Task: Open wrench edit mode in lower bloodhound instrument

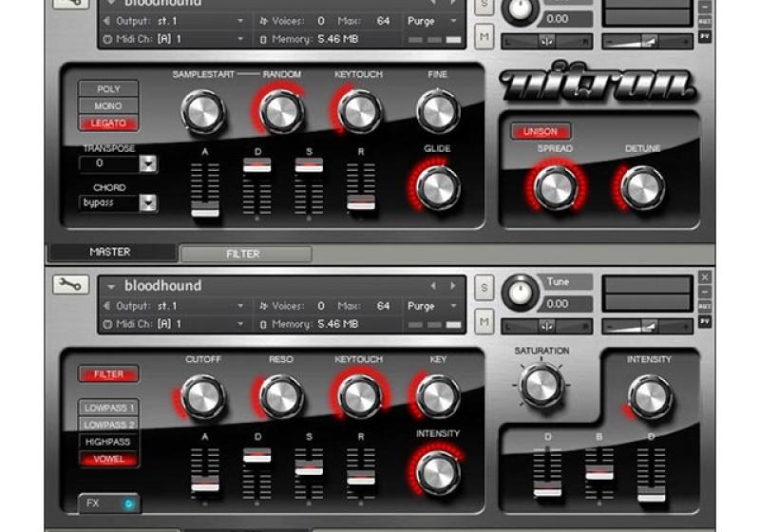Action: 70,285
